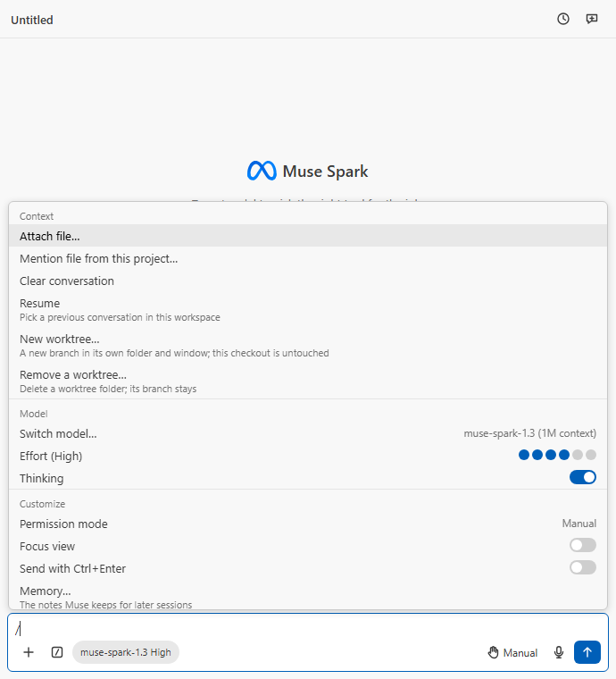Viewport: 616px width, 679px height.
Task: Click the Thinking row label
Action: (x=42, y=479)
